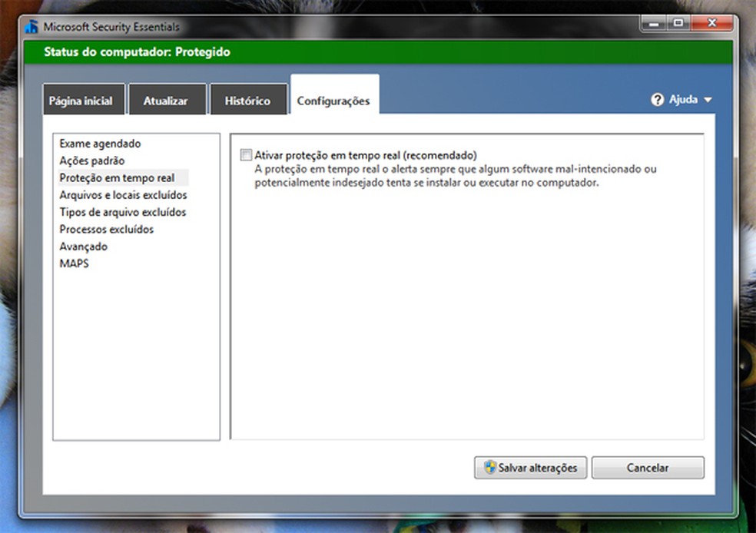
Task: Expand the Ajuda dropdown arrow
Action: coord(708,101)
